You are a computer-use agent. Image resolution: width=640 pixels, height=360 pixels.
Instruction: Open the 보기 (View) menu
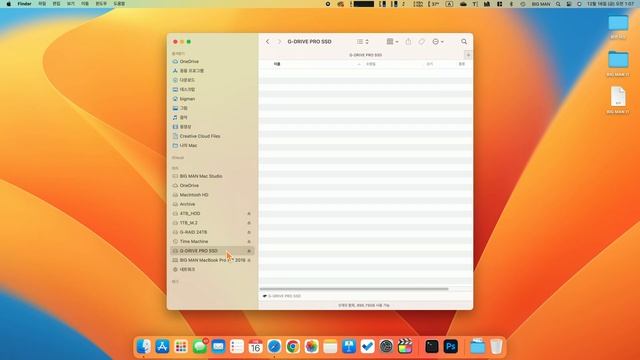click(71, 4)
